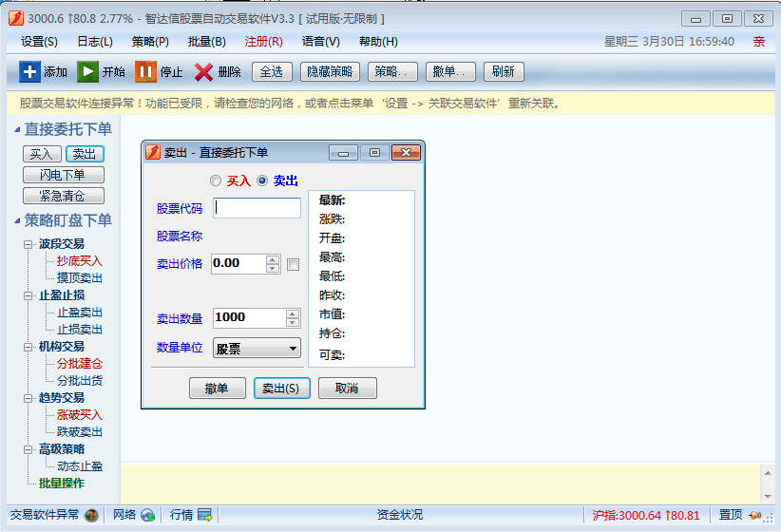The image size is (781, 532).
Task: Click the 闪电下单 button in sidebar
Action: click(63, 175)
